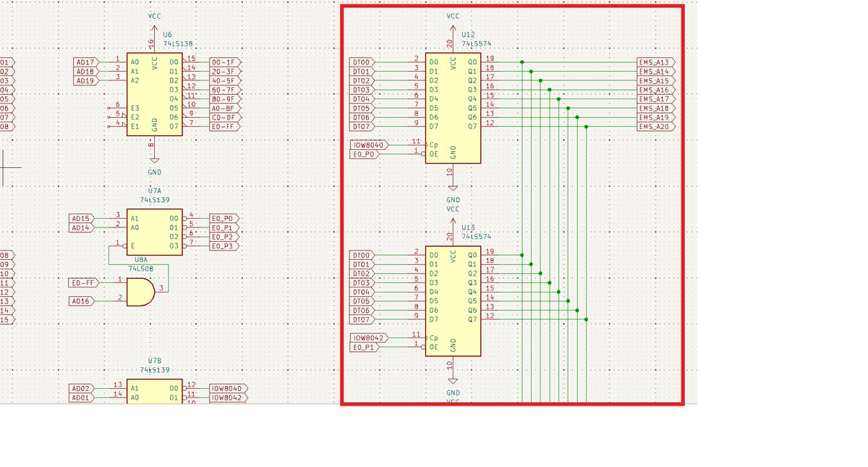The width and height of the screenshot is (868, 467).
Task: Select the U7B 74LS139 symbol body
Action: (154, 392)
